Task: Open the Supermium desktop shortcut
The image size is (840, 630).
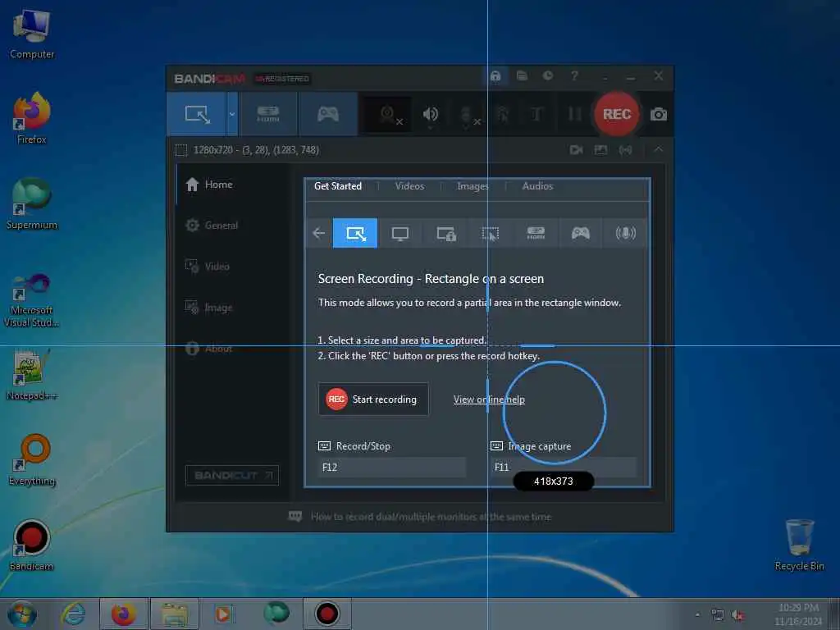Action: pyautogui.click(x=32, y=203)
